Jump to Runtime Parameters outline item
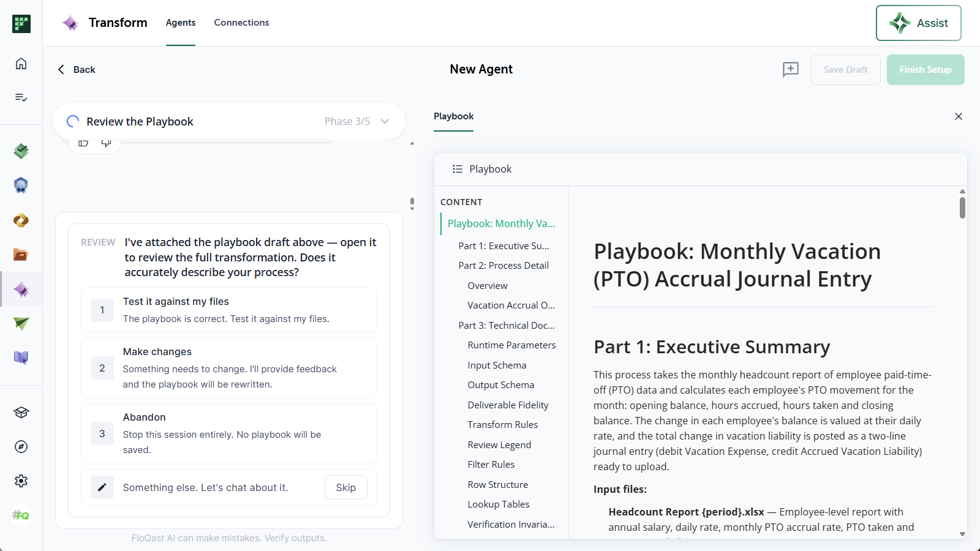Viewport: 980px width, 551px height. click(511, 345)
